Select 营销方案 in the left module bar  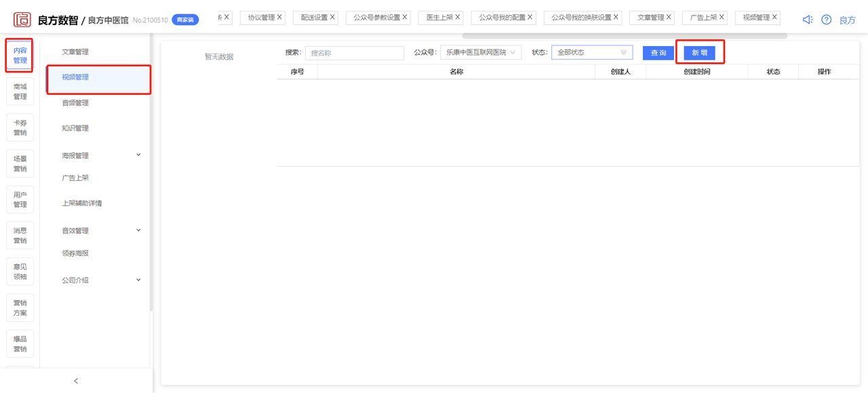(20, 308)
